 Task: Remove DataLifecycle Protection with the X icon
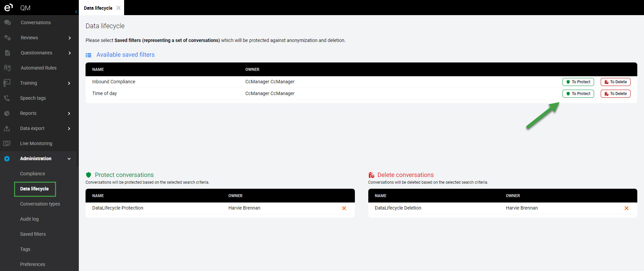tap(344, 208)
